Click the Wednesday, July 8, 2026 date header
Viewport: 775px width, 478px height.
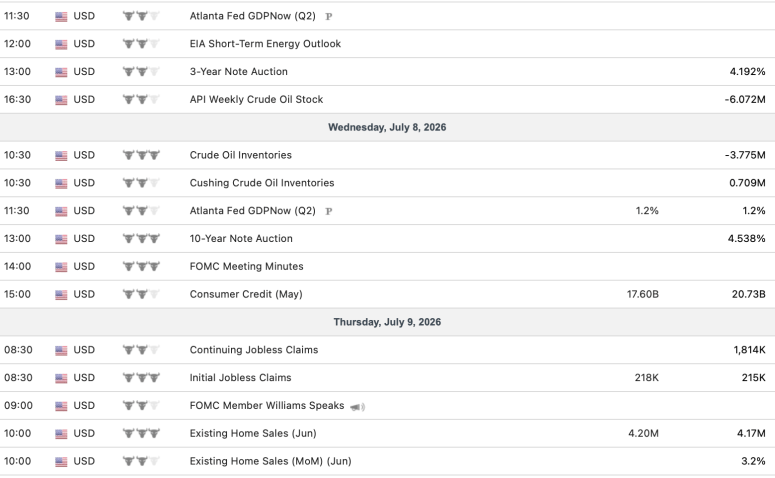pos(387,128)
